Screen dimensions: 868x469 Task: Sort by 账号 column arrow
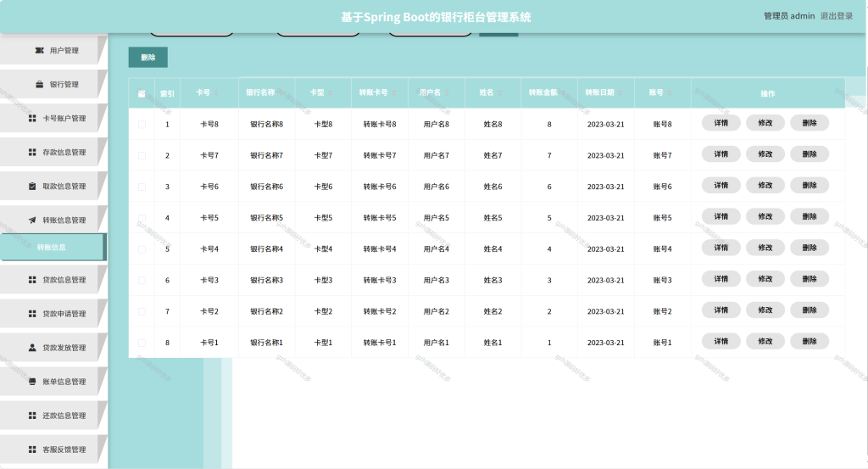(670, 92)
